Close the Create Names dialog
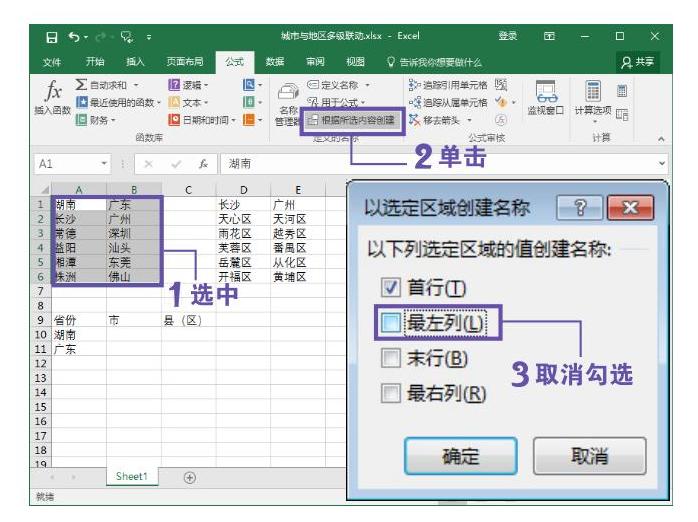Image resolution: width=698 pixels, height=522 pixels. pyautogui.click(x=631, y=207)
